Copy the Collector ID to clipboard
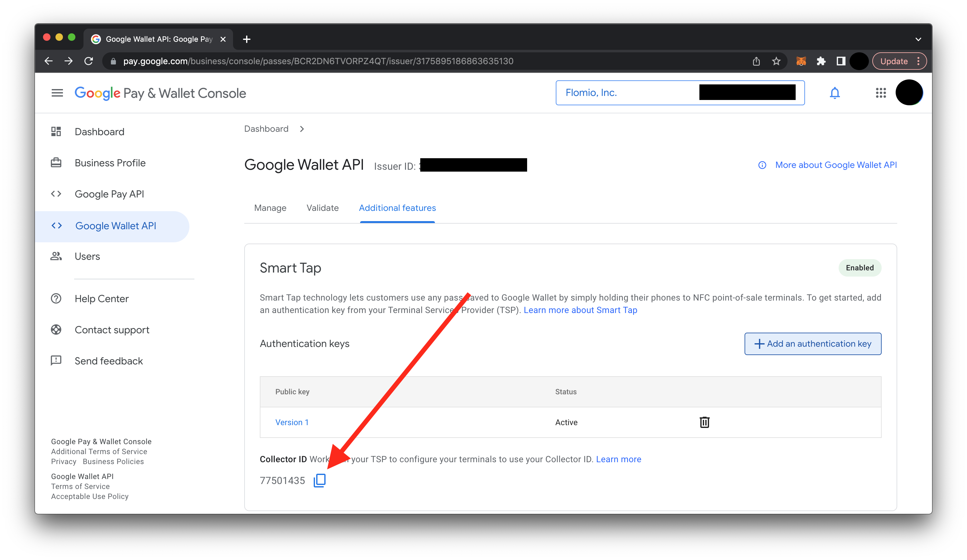 (x=319, y=480)
